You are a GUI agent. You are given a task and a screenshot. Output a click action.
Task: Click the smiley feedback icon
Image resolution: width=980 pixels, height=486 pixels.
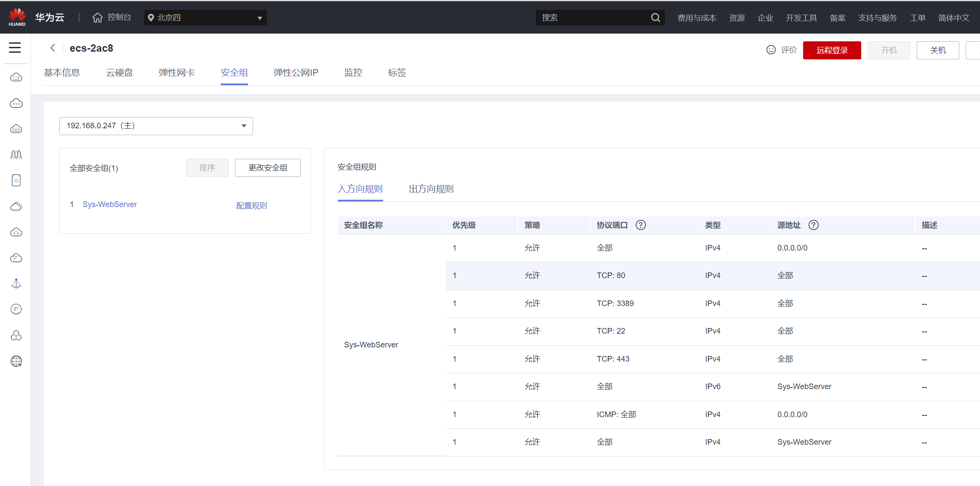point(771,50)
